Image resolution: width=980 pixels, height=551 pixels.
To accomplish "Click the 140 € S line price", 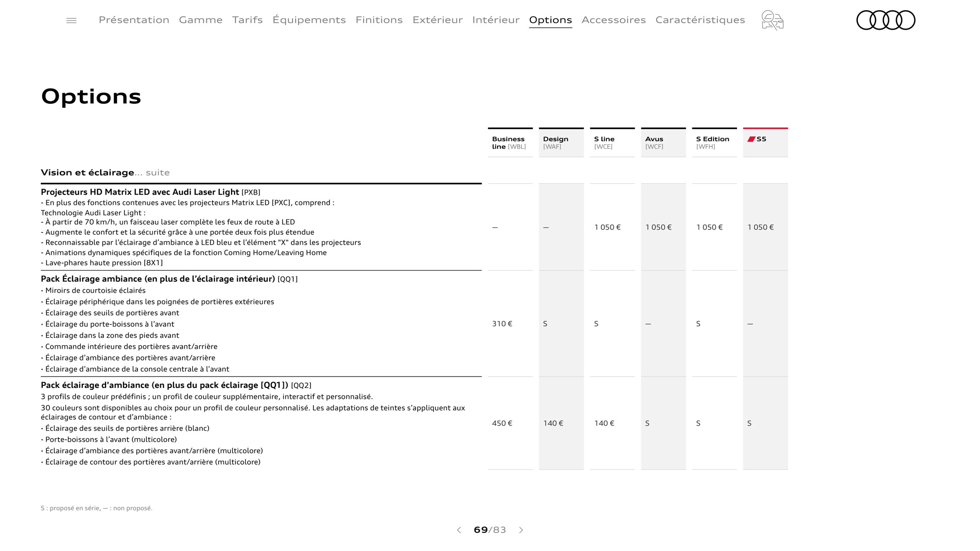I will (604, 423).
